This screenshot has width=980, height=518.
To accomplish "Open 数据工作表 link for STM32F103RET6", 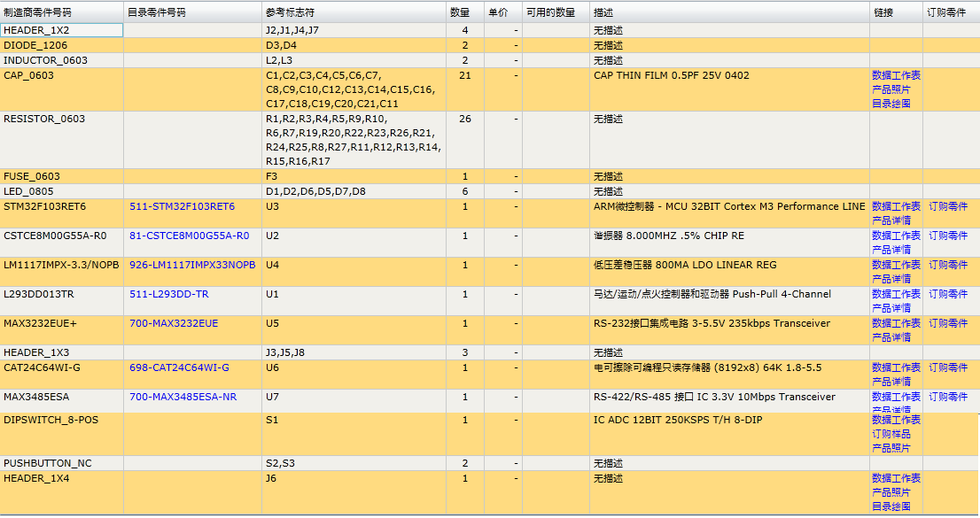I will click(896, 206).
